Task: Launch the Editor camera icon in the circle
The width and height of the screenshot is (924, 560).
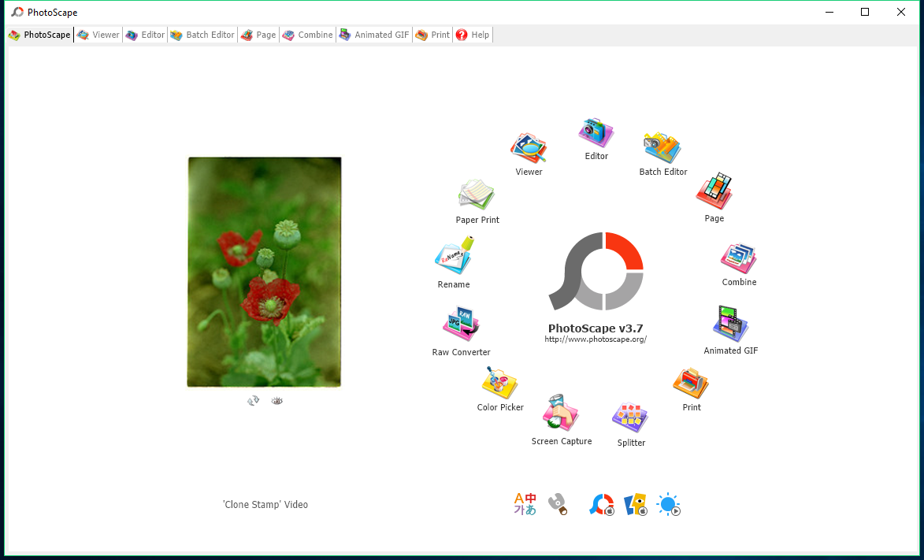Action: click(x=596, y=132)
